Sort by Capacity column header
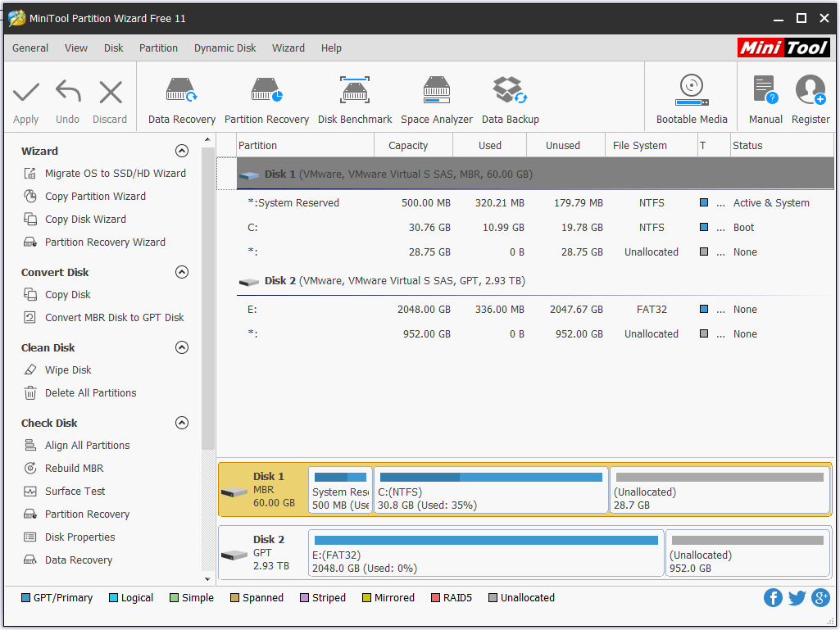The width and height of the screenshot is (840, 630). pyautogui.click(x=413, y=146)
